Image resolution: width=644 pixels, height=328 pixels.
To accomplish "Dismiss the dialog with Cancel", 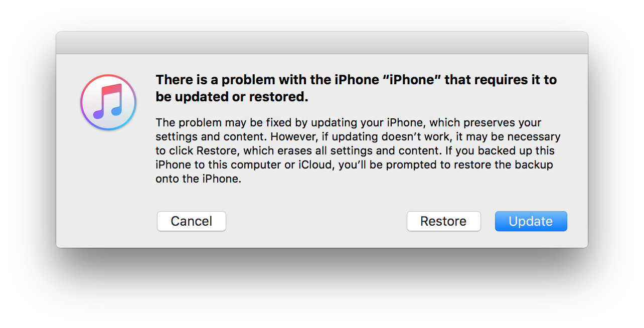I will tap(192, 221).
